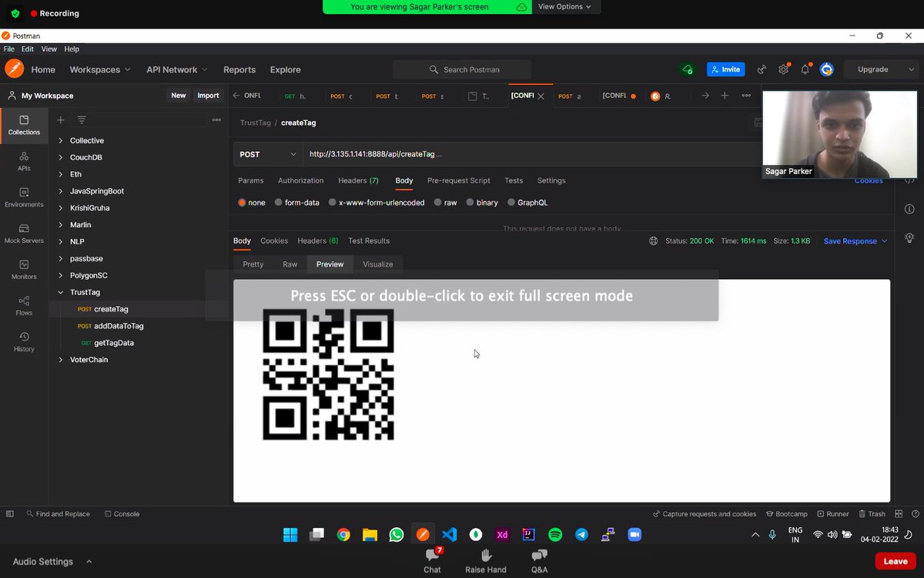Click the green cloud sync status icon

point(688,69)
